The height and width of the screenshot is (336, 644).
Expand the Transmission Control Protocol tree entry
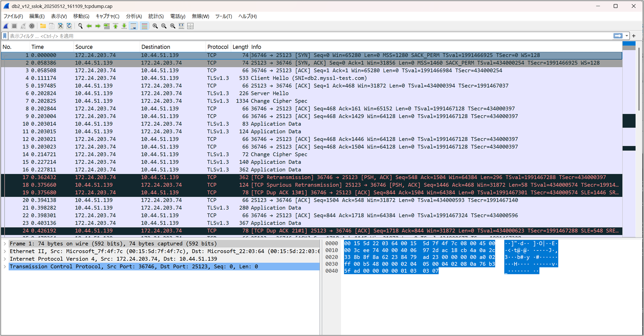click(5, 267)
